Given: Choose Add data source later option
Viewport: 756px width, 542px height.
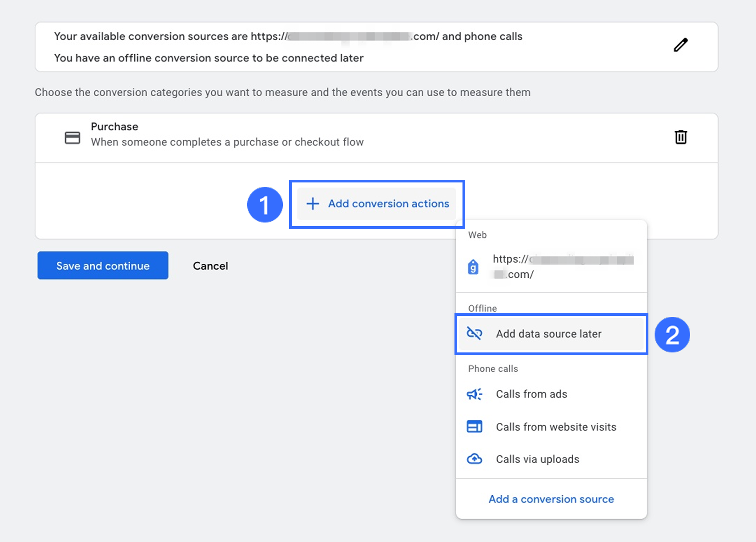Looking at the screenshot, I should [548, 334].
